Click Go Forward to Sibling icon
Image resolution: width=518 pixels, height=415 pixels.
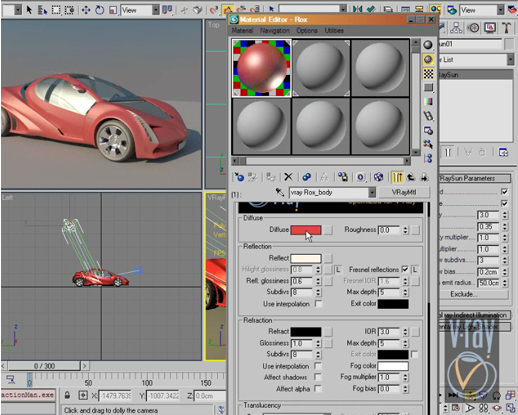pos(424,177)
